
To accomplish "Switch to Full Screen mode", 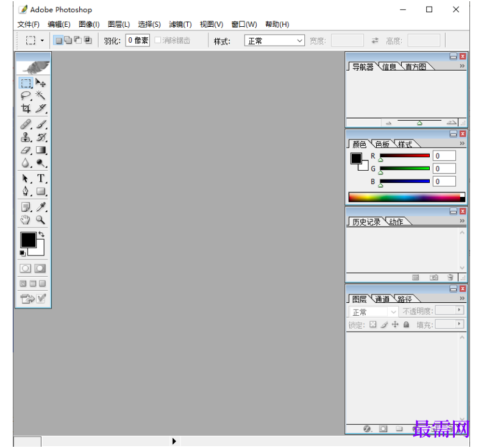I will tap(42, 283).
